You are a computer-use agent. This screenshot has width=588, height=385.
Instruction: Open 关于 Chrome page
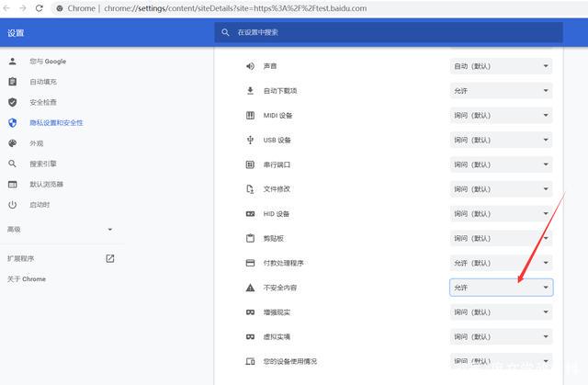point(27,279)
